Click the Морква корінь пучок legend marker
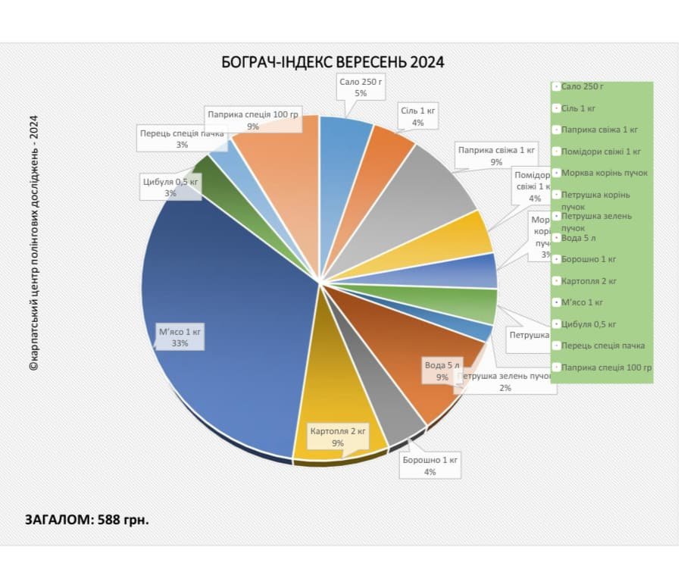The height and width of the screenshot is (588, 700). pyautogui.click(x=556, y=173)
